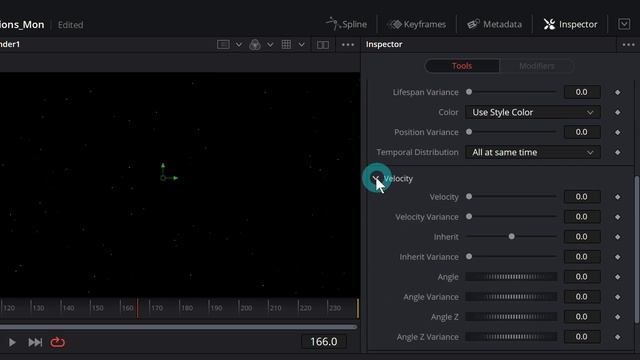Click the current frame field 166.0
This screenshot has width=640, height=360.
click(324, 342)
